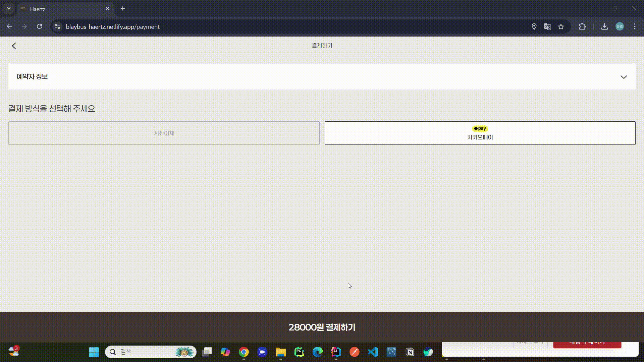Open the Chrome three-dot menu
This screenshot has width=644, height=362.
pos(635,26)
